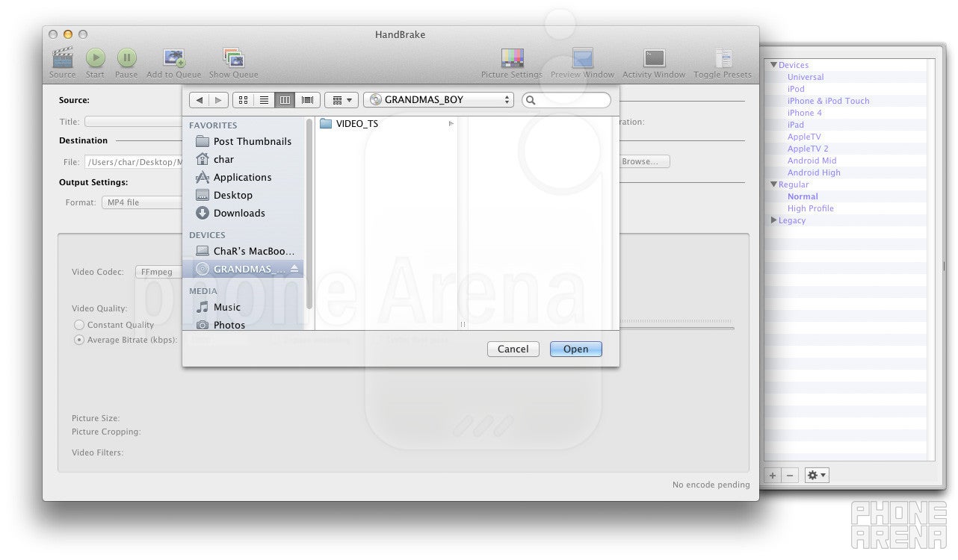This screenshot has width=958, height=560.
Task: Click the Source clapperboard icon in toolbar
Action: tap(62, 57)
